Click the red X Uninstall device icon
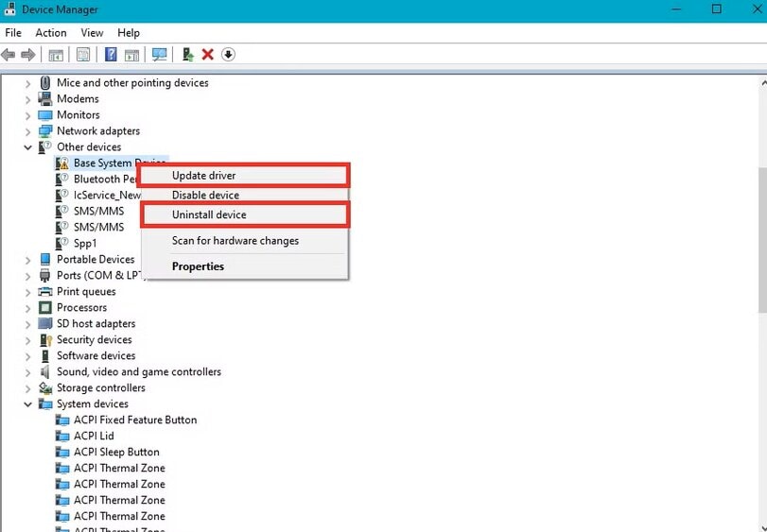The width and height of the screenshot is (767, 532). coord(207,54)
